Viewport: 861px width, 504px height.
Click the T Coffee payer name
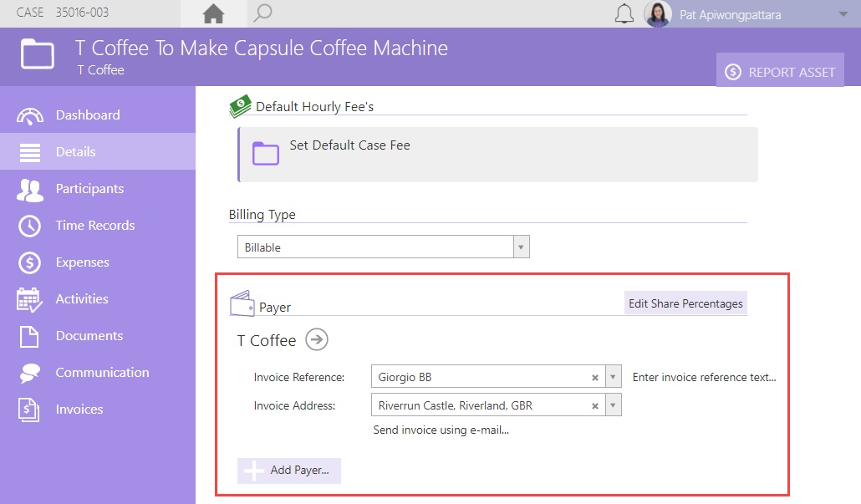click(267, 341)
